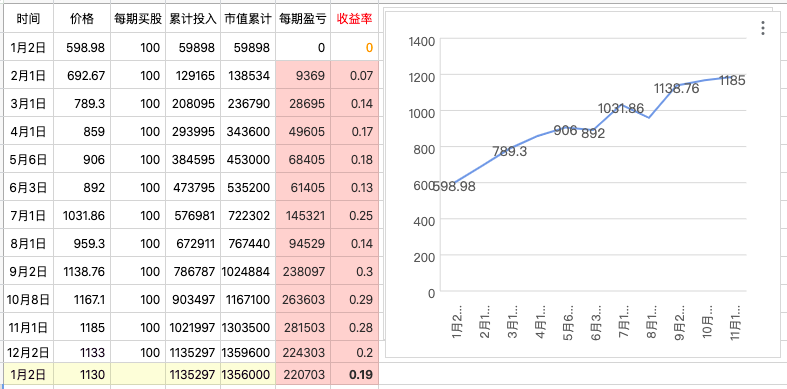Select the cumulative investment cell 1021997
The width and height of the screenshot is (787, 389).
[x=193, y=328]
